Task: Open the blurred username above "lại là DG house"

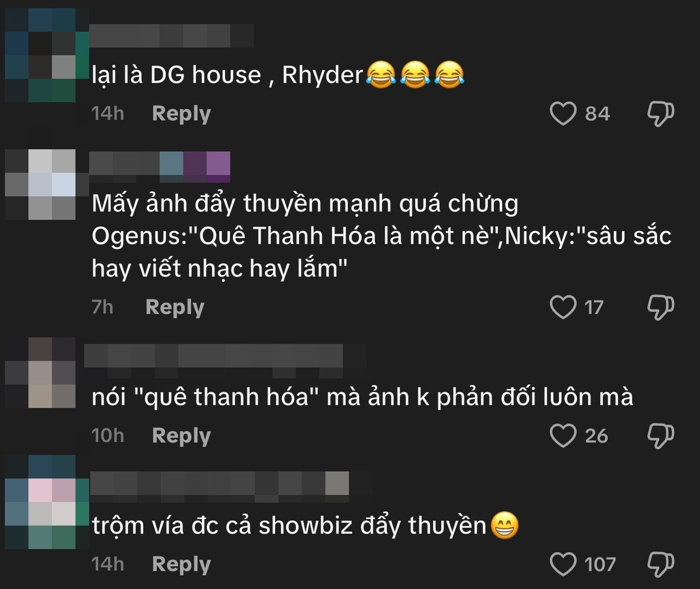Action: (x=172, y=36)
